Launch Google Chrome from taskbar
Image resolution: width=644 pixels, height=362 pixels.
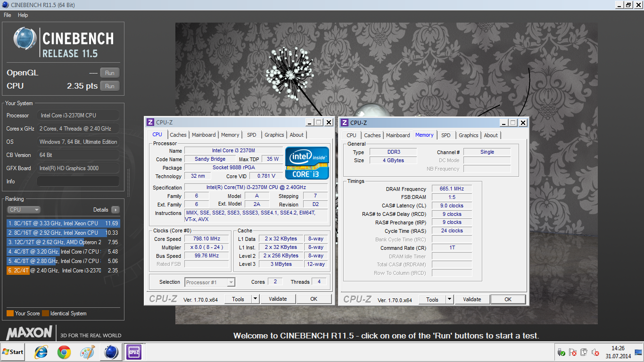point(64,352)
